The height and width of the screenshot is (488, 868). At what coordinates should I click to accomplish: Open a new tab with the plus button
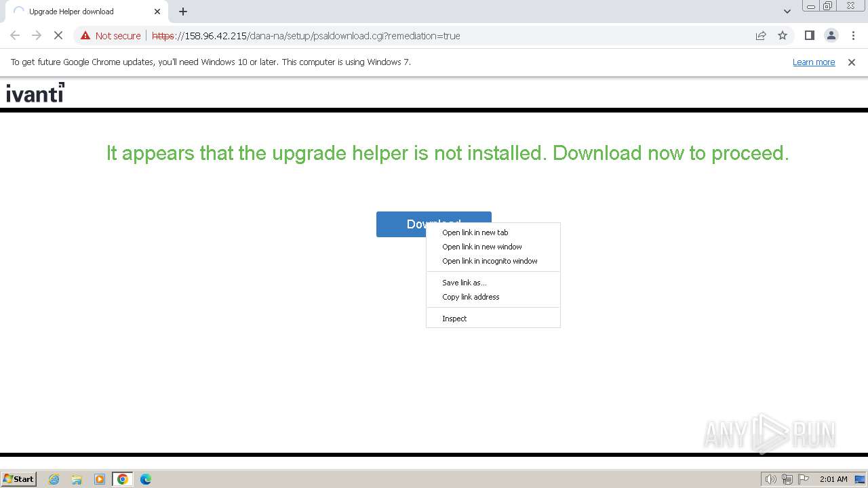[183, 12]
